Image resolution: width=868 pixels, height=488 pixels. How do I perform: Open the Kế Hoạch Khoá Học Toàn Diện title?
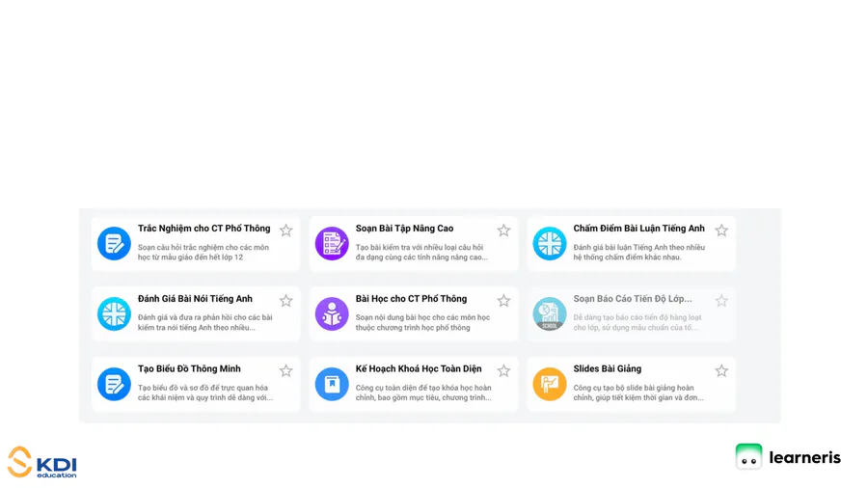[418, 369]
